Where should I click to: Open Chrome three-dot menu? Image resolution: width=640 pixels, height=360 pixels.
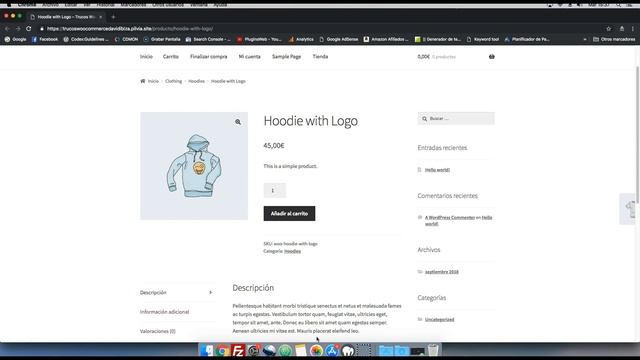[x=633, y=29]
